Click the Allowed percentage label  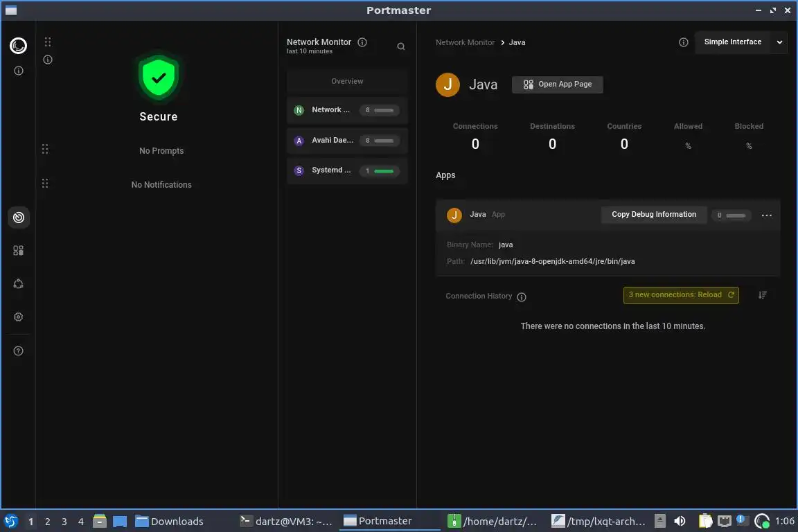point(688,126)
